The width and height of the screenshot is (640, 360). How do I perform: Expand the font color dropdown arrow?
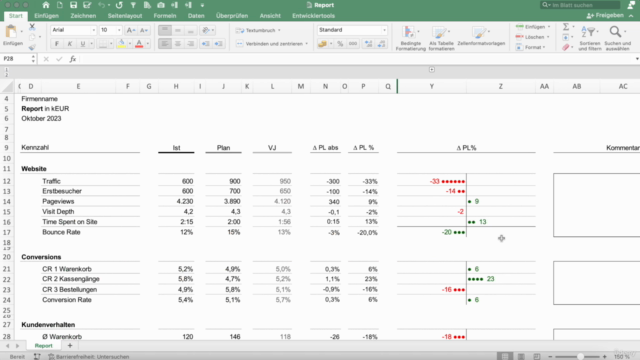tap(148, 44)
